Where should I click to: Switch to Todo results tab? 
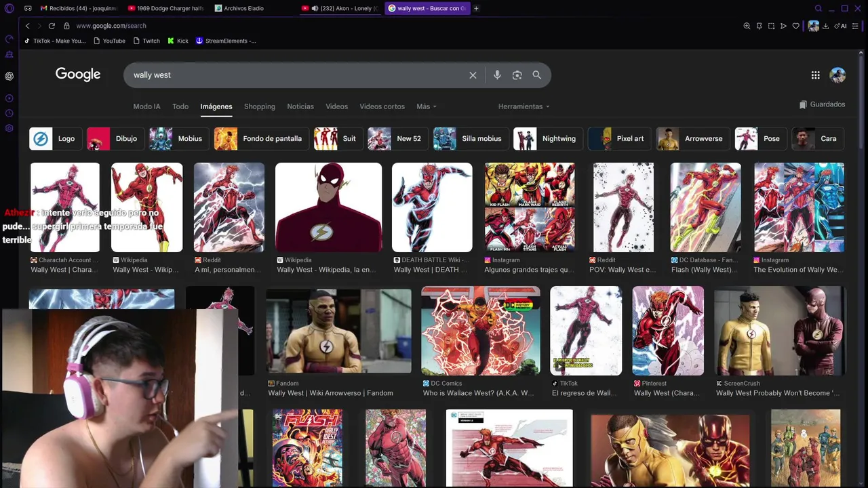[x=180, y=106]
